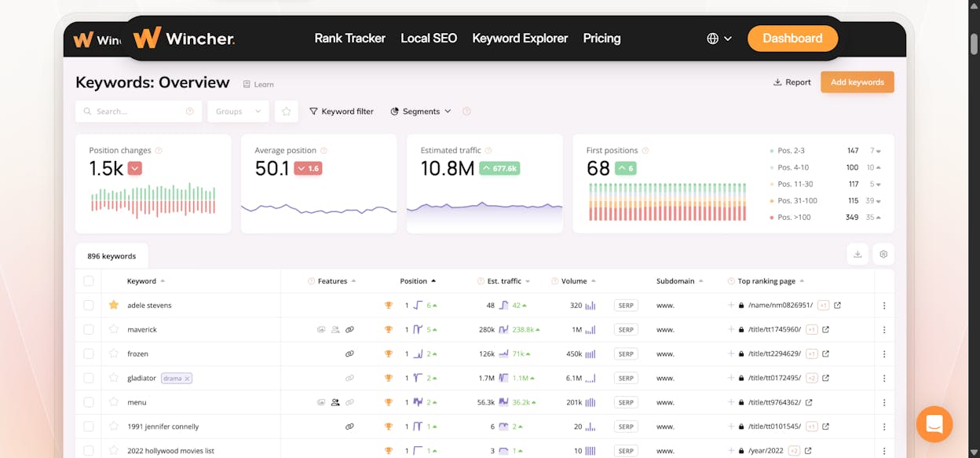Click the trophy icon in frozen row
The image size is (980, 458).
click(388, 354)
